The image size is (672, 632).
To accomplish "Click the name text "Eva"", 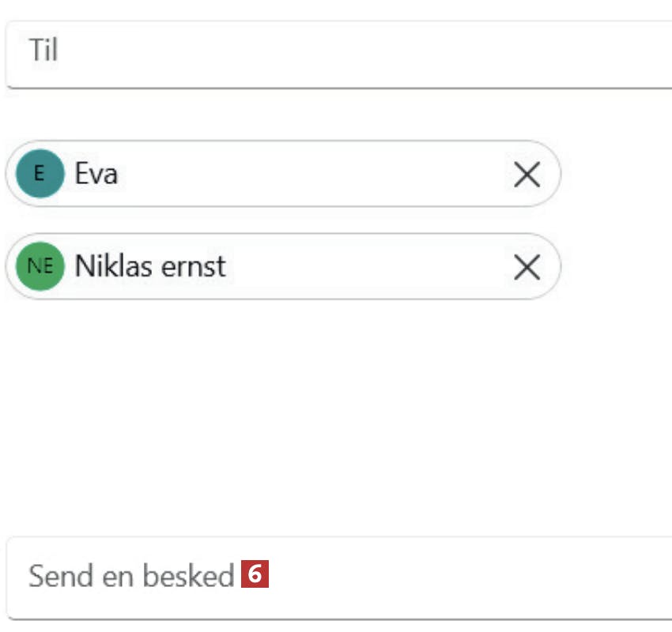I will 96,174.
